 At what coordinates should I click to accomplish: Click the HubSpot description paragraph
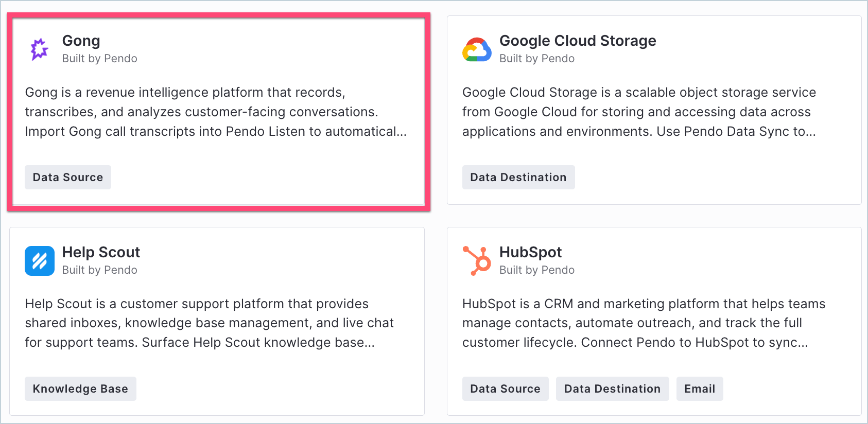[x=644, y=323]
